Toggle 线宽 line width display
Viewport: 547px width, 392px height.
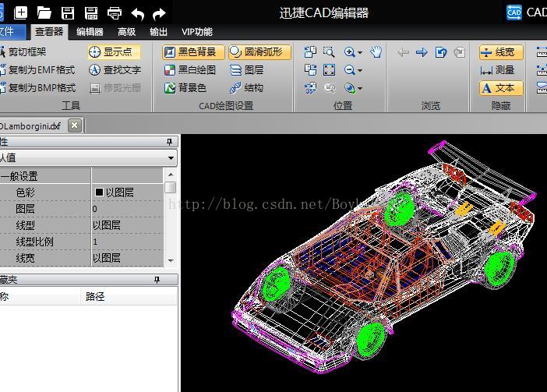coord(501,52)
